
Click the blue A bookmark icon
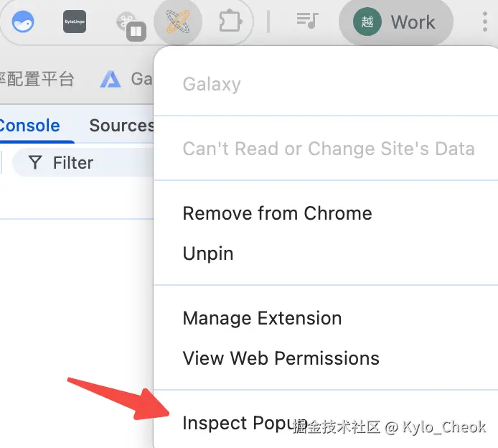(x=111, y=79)
